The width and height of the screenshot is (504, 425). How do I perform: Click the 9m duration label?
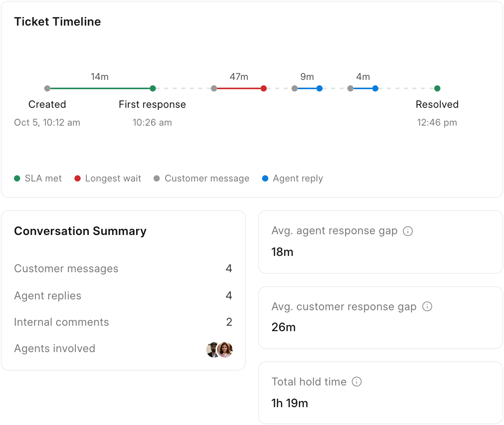point(307,77)
